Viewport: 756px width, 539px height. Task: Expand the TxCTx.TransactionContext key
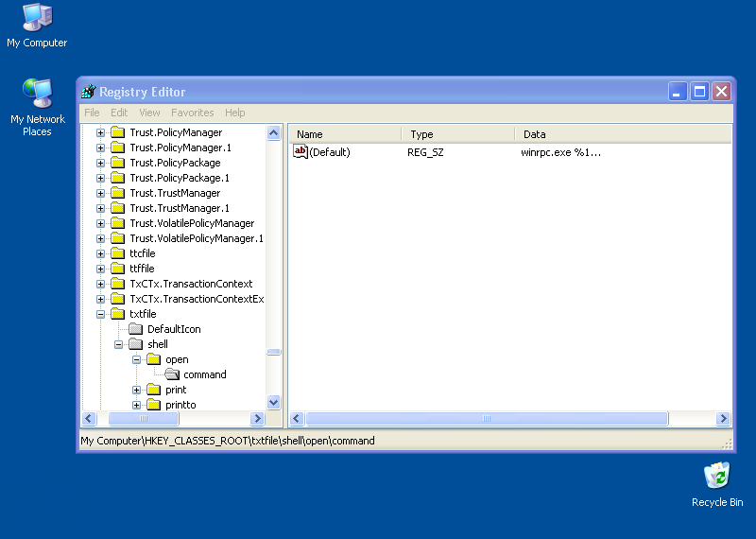(x=100, y=284)
